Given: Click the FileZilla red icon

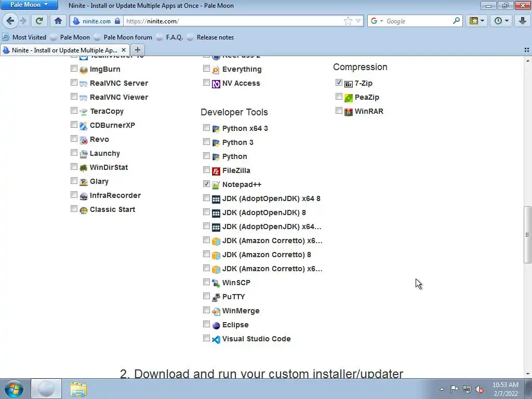Looking at the screenshot, I should pyautogui.click(x=216, y=171).
